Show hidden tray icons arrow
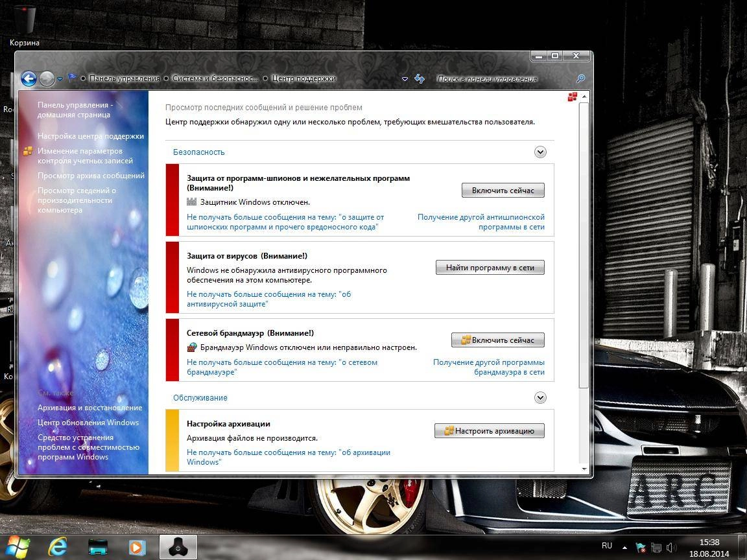Image resolution: width=747 pixels, height=560 pixels. [624, 548]
